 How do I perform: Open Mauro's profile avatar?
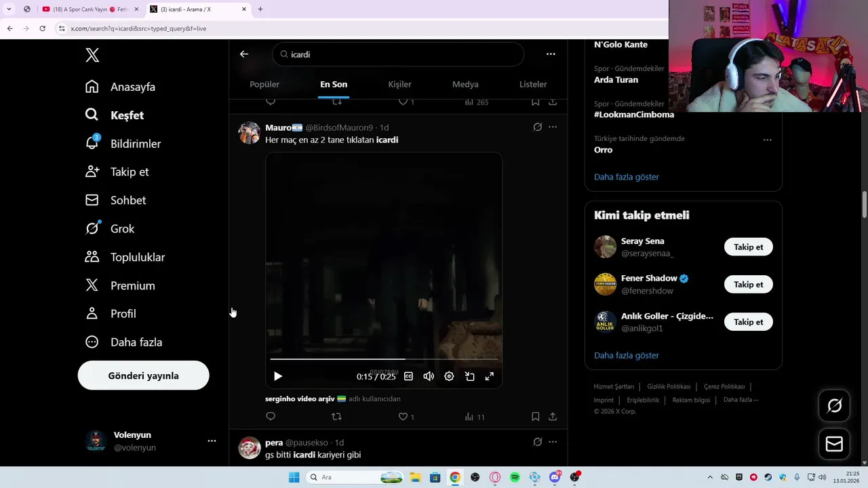tap(250, 133)
